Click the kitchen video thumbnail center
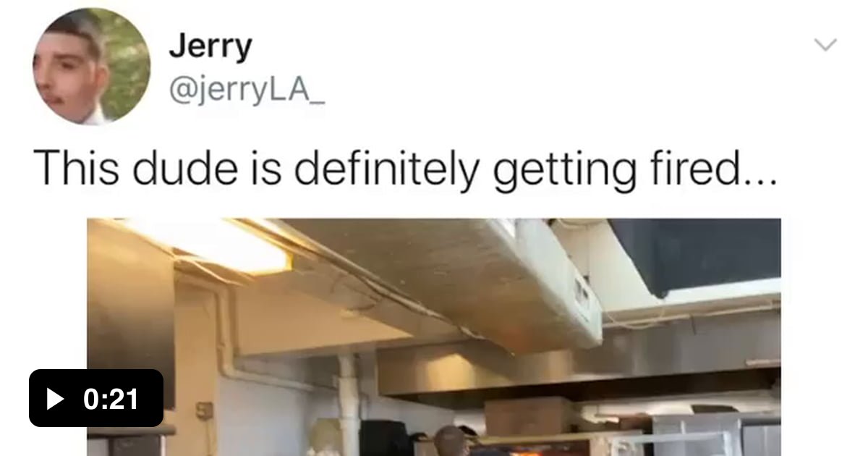This screenshot has width=868, height=456. click(x=434, y=337)
